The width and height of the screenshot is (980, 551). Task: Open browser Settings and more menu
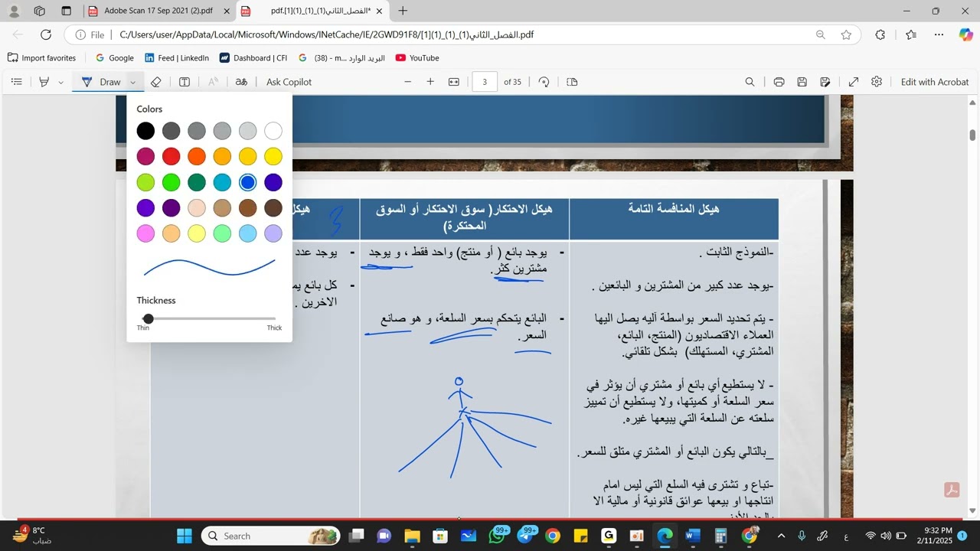(x=939, y=34)
